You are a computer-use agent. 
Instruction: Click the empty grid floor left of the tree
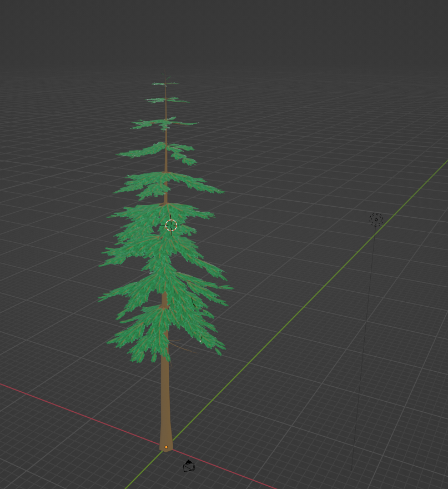coord(50,250)
